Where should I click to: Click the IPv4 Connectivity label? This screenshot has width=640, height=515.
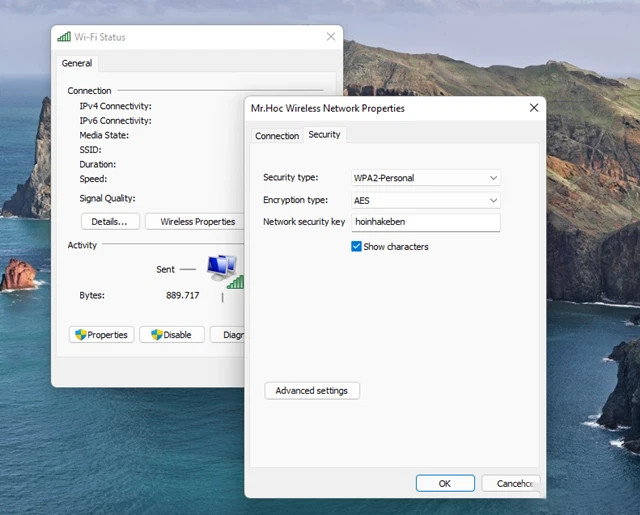(x=116, y=106)
